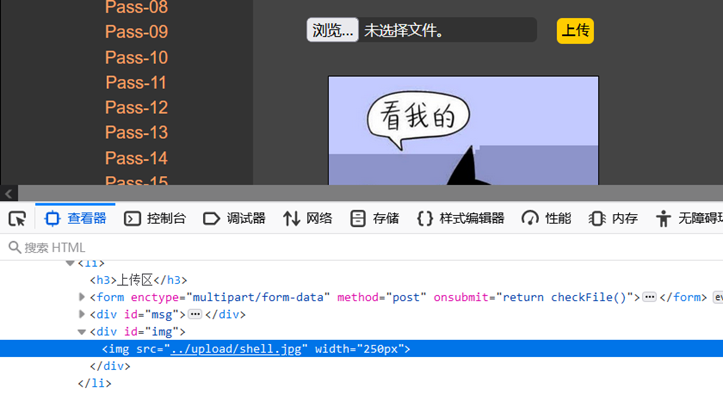Click the msg div's ellipsis badge

[195, 314]
